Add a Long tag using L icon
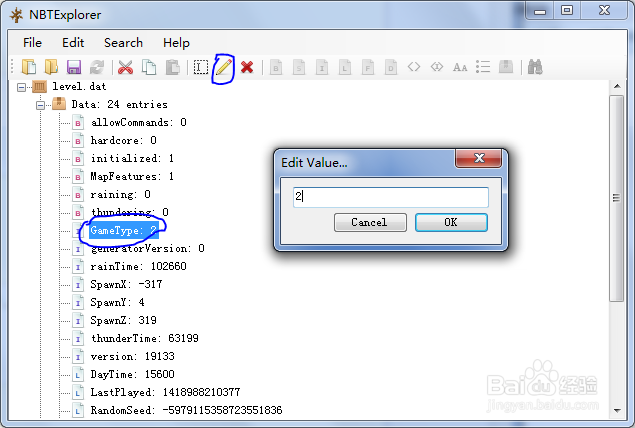 345,67
